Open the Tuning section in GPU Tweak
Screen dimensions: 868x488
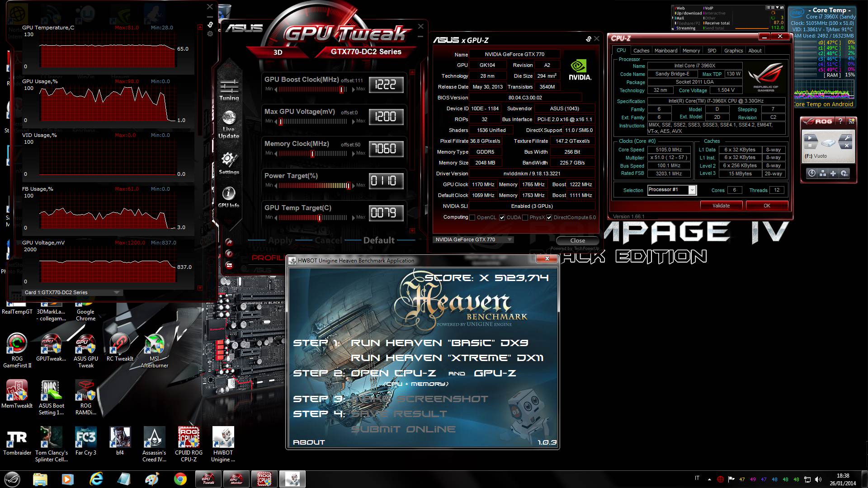229,89
